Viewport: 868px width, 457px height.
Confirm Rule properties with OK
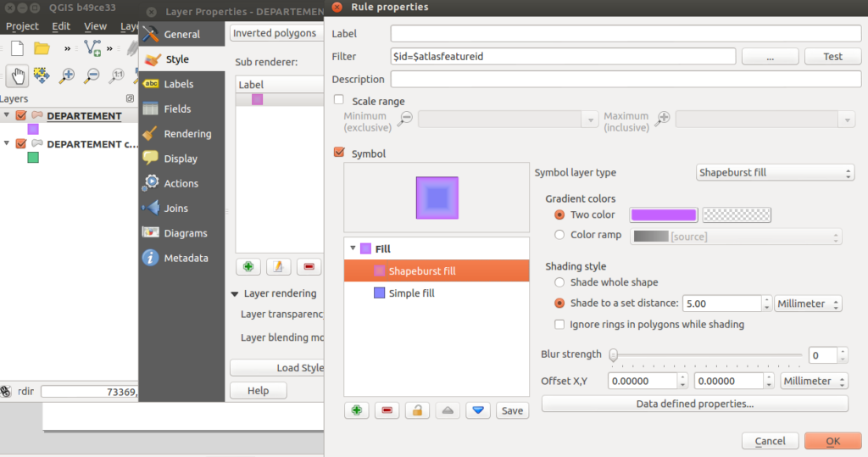click(x=832, y=441)
